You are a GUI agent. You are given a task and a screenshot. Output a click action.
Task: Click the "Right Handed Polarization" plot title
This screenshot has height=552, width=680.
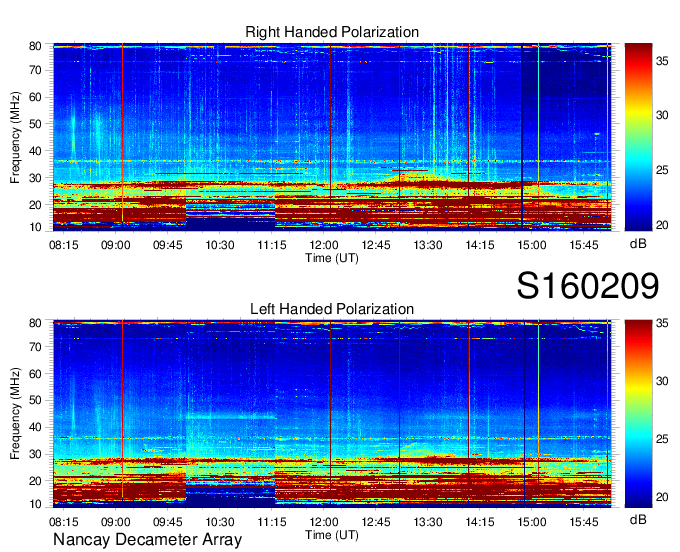click(x=332, y=32)
